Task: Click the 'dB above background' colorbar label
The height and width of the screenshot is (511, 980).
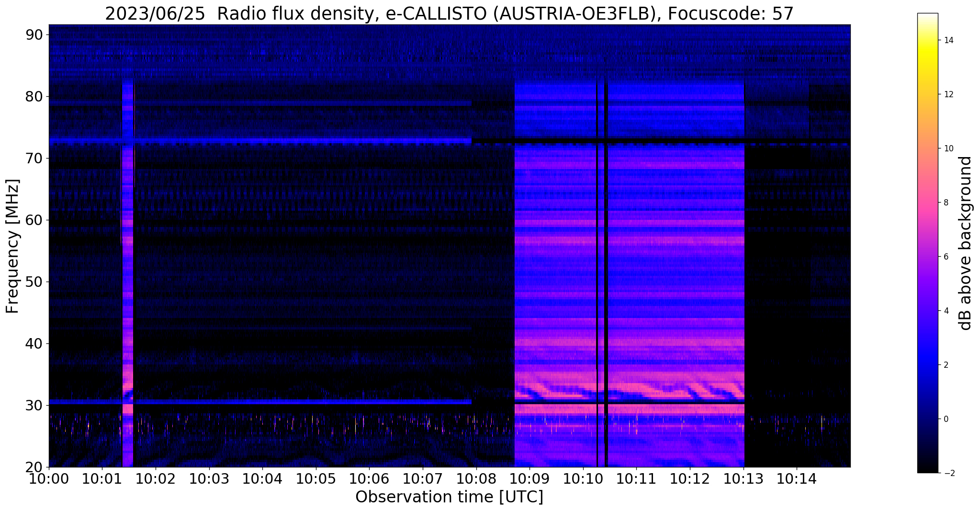Action: click(966, 243)
